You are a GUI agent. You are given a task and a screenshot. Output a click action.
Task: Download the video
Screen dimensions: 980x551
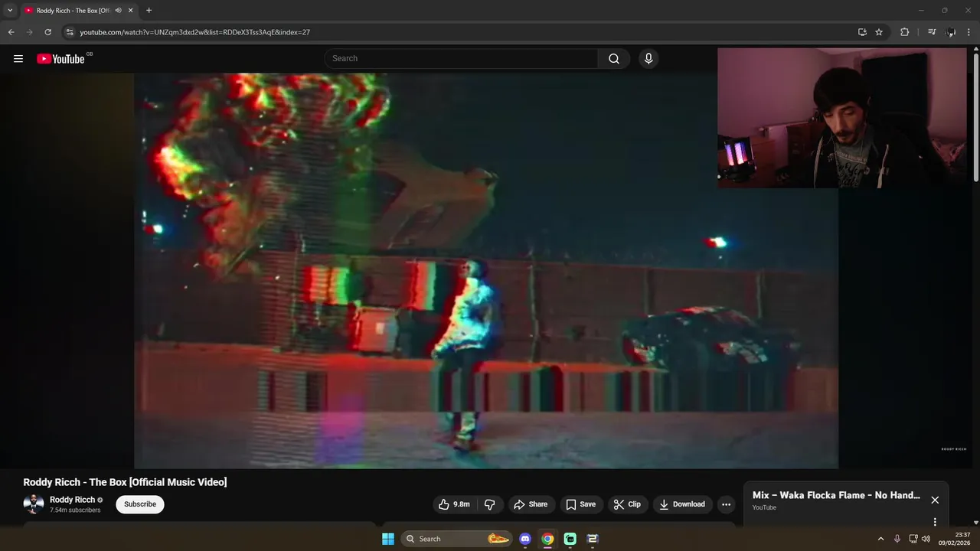[x=682, y=504]
